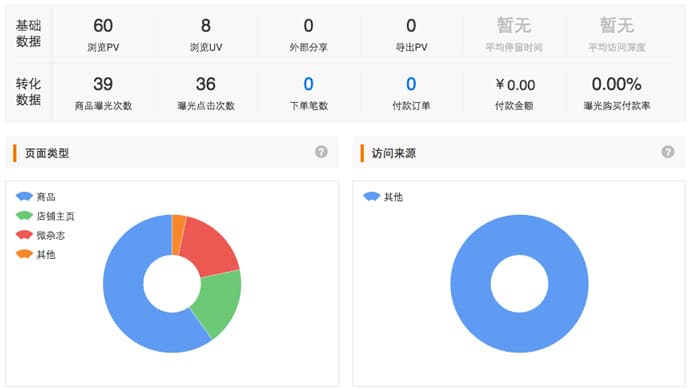Open the 下单笔数 blue zero link
690x389 pixels.
[308, 84]
